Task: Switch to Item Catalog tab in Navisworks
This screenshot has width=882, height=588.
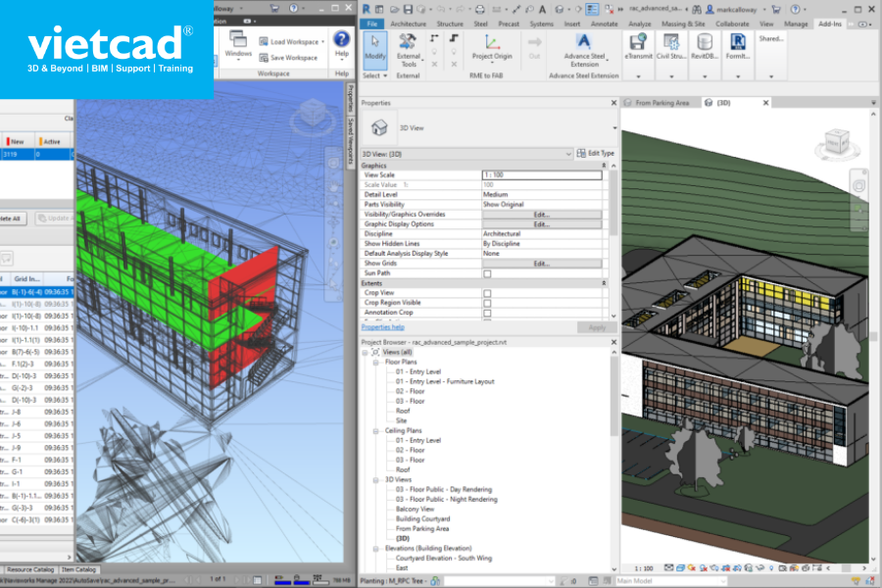Action: [x=78, y=569]
